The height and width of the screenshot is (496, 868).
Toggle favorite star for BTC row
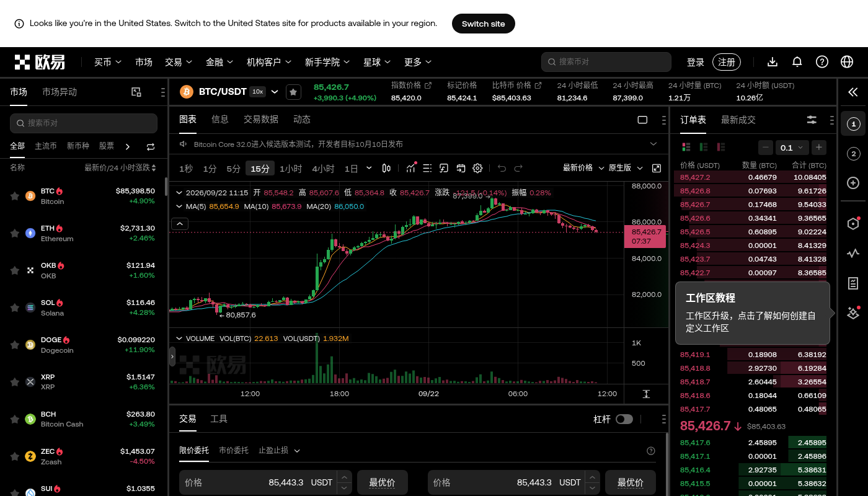coord(15,196)
